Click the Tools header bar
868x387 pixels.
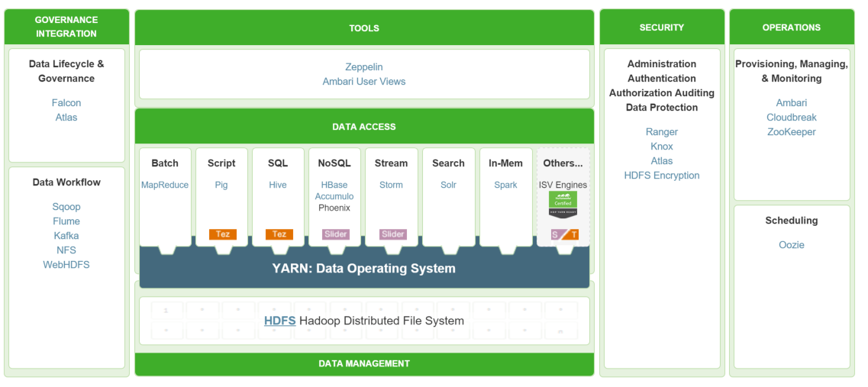(364, 27)
